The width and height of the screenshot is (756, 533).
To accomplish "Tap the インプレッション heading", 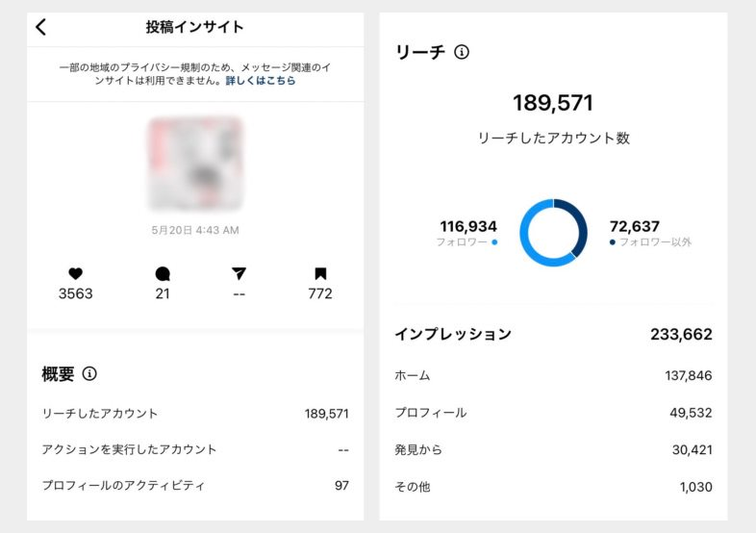I will tap(453, 335).
